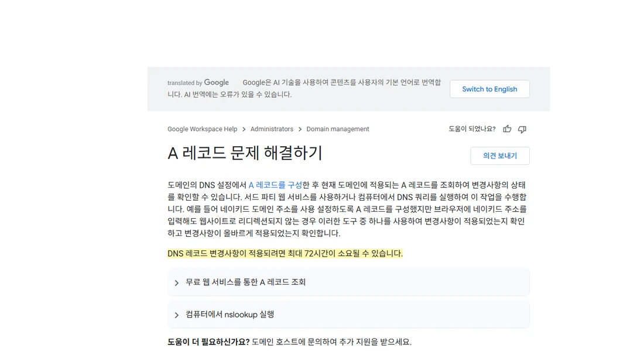Image resolution: width=644 pixels, height=362 pixels.
Task: Switch the page to English
Action: tap(489, 89)
